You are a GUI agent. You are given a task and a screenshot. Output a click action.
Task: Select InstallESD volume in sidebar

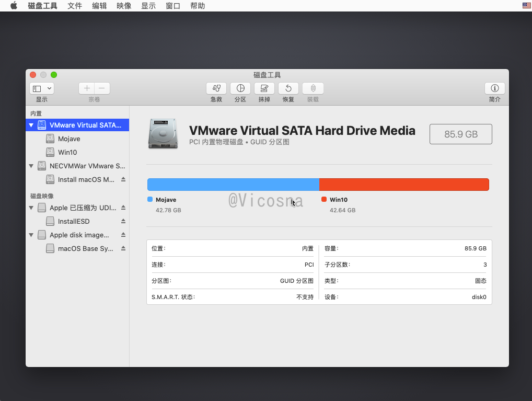77,221
